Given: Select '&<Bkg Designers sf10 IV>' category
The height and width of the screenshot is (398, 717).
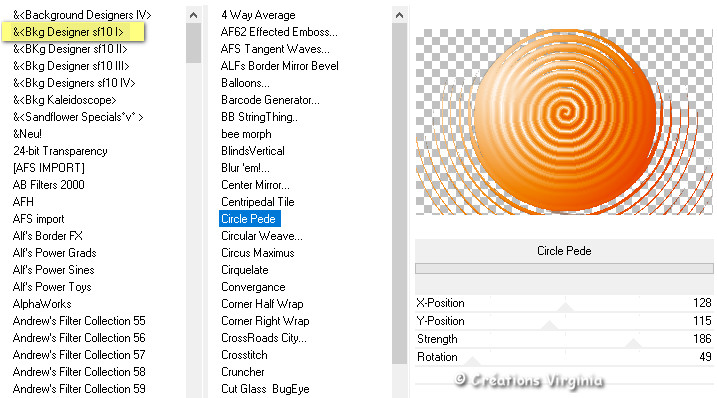Looking at the screenshot, I should (x=74, y=83).
